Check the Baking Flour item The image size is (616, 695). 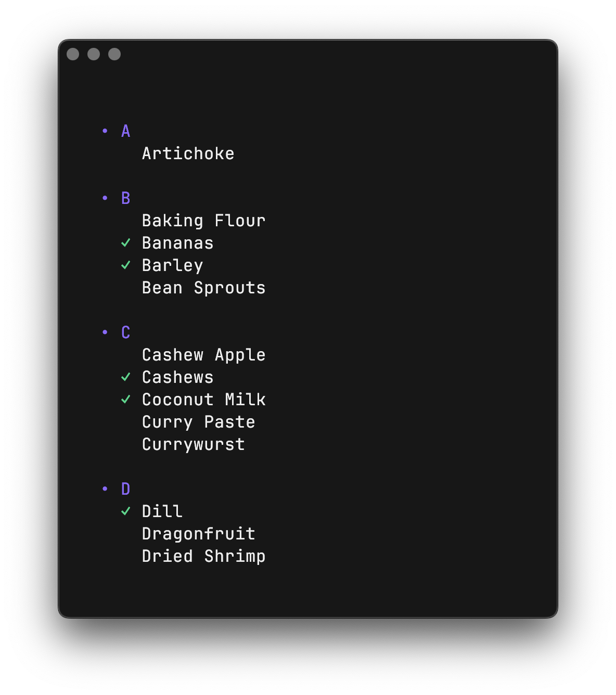[203, 221]
